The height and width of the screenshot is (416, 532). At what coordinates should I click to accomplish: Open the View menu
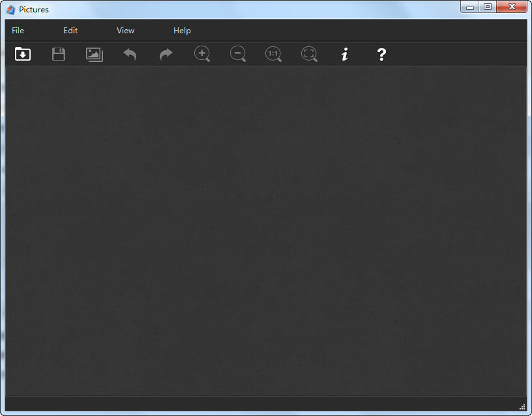coord(126,31)
